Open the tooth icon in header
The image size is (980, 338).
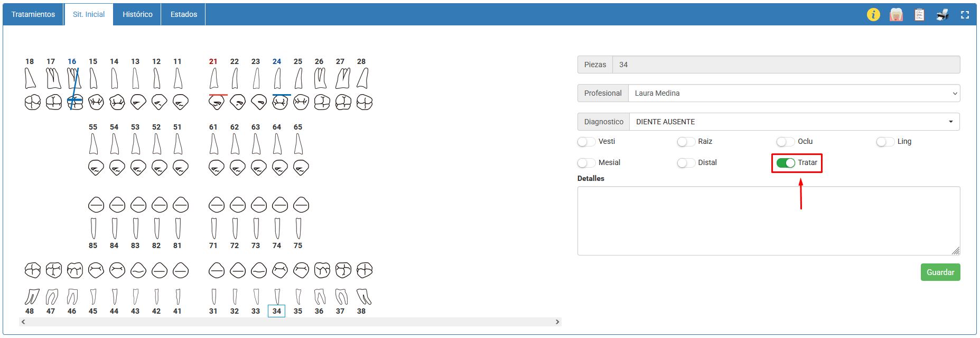[896, 15]
